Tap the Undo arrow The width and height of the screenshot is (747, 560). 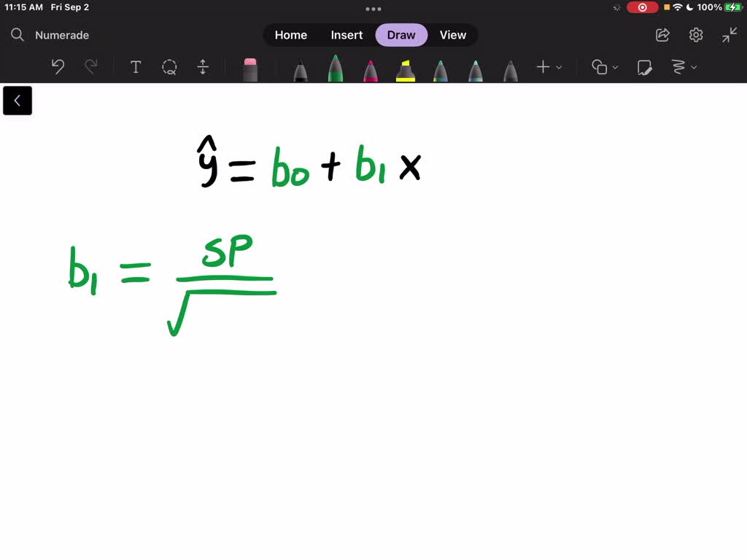tap(57, 67)
